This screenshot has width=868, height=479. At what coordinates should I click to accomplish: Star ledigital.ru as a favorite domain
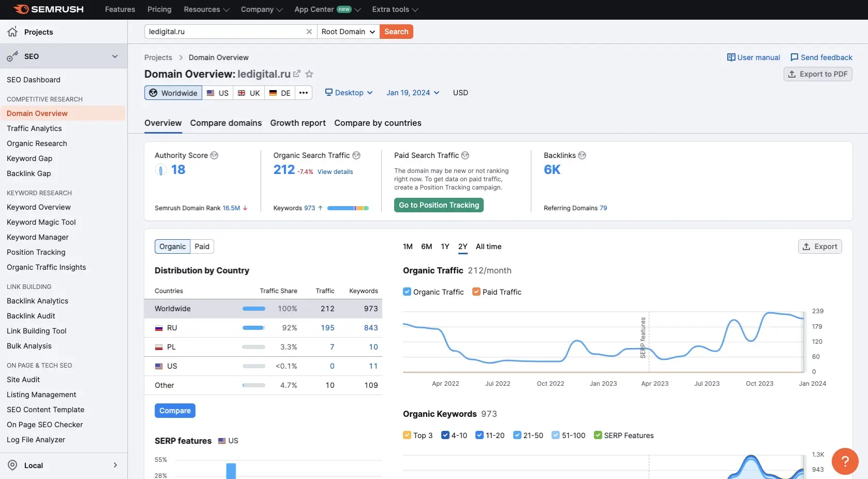[x=309, y=74]
